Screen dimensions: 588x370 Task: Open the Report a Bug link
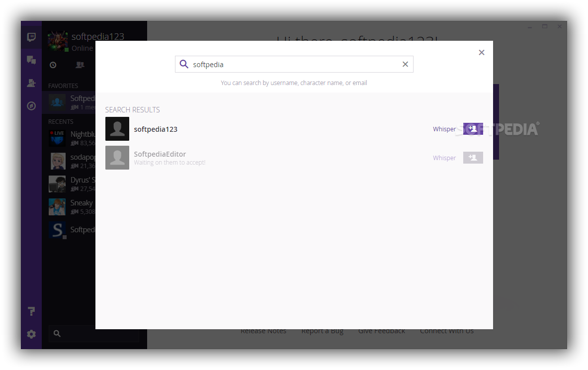click(x=323, y=331)
